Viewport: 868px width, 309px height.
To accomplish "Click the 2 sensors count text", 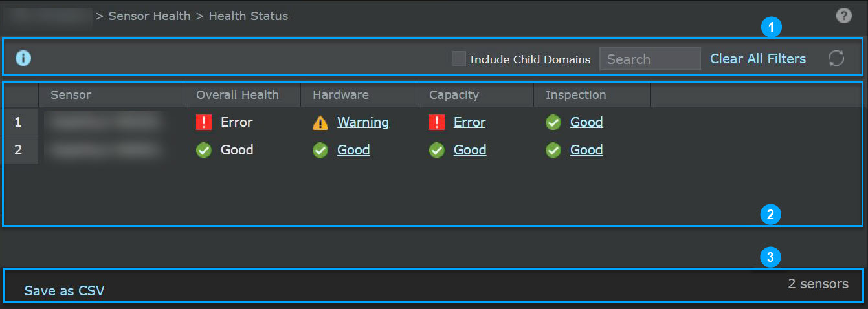I will pyautogui.click(x=818, y=284).
